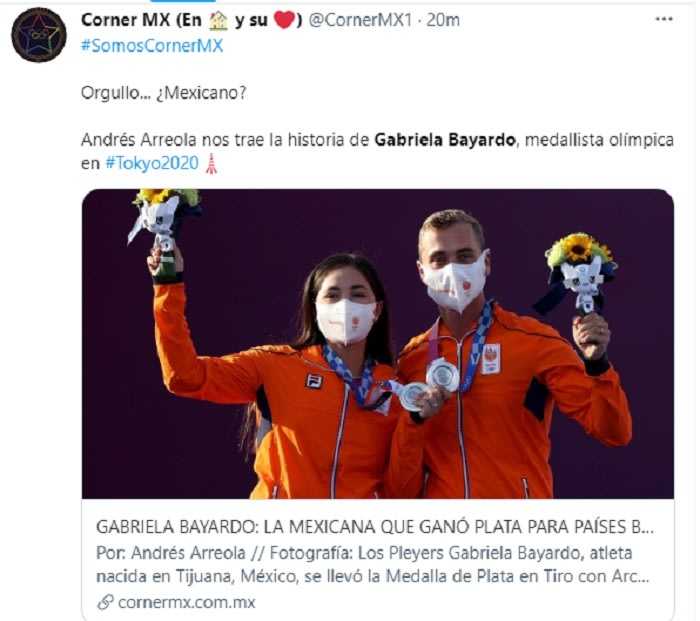Click the Tokyo tower emoji after #Tokyo2020
700x621 pixels.
[x=211, y=163]
